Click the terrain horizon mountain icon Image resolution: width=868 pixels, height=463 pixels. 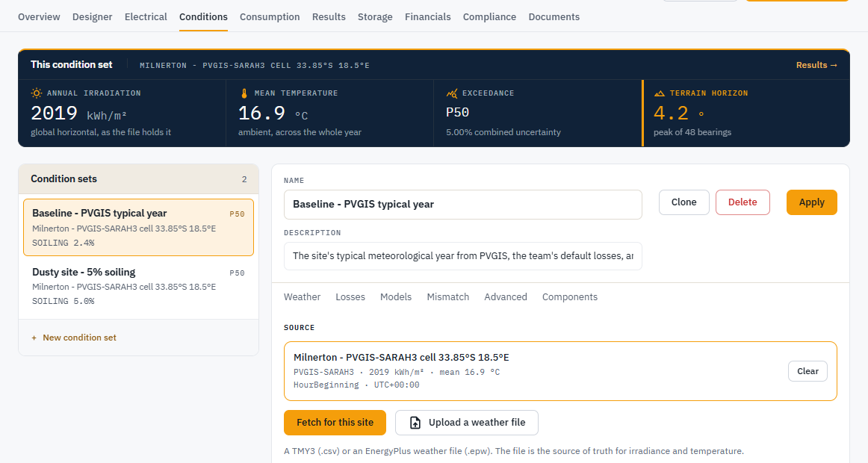[x=660, y=93]
